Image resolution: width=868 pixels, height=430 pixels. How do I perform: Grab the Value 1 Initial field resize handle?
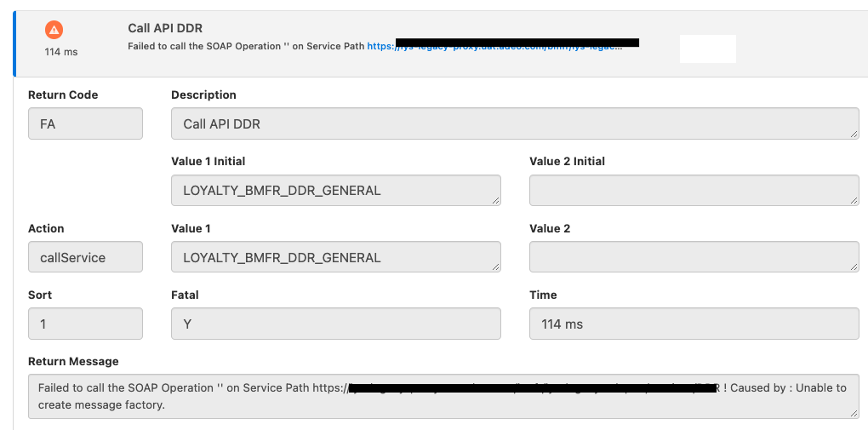tap(496, 201)
